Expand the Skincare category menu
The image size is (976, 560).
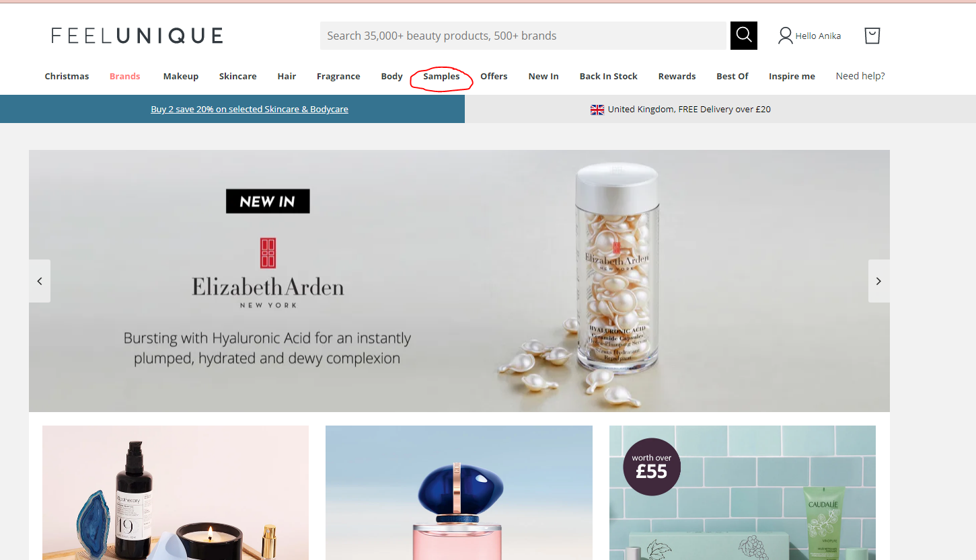238,77
